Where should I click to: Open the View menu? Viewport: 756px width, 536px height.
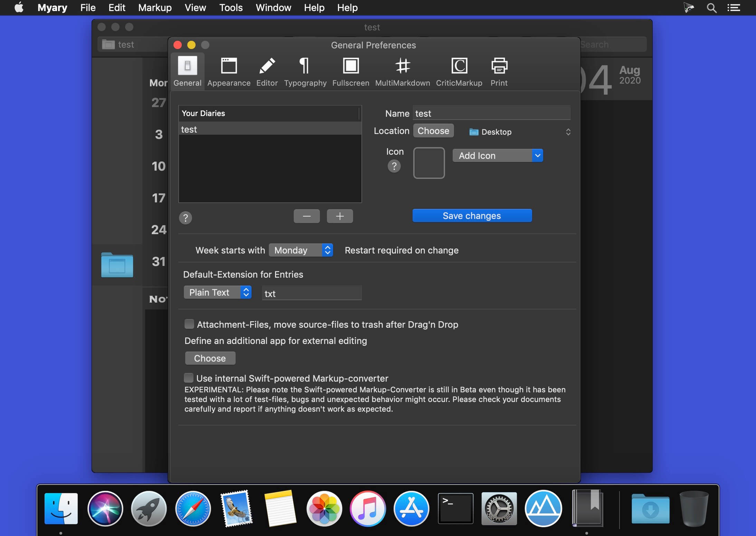point(195,8)
